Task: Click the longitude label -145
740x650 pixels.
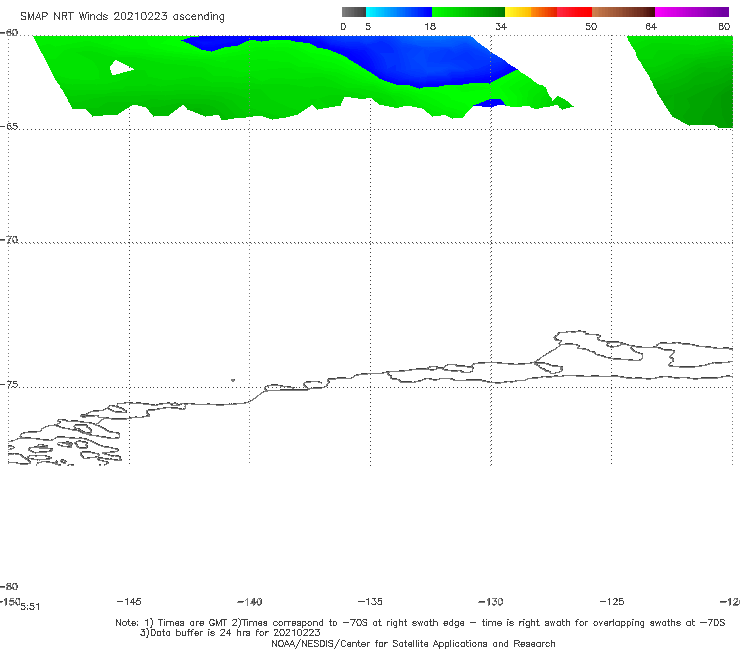Action: (x=129, y=601)
